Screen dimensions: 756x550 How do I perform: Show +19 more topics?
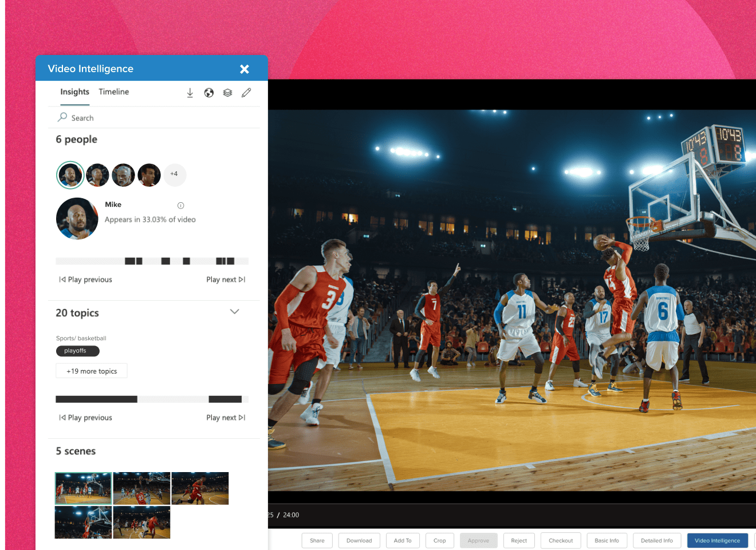point(92,371)
